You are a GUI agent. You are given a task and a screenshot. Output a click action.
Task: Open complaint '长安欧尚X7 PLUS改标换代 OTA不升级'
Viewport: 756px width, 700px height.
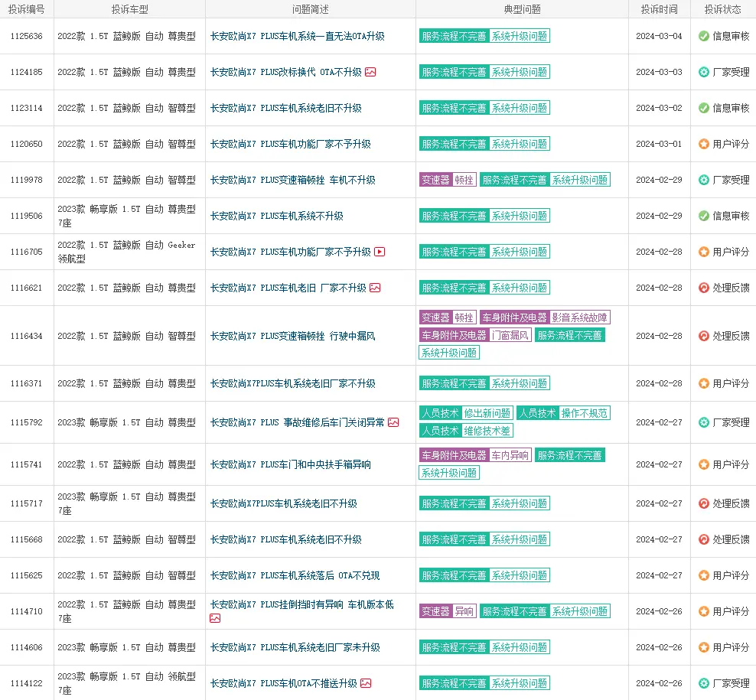286,73
